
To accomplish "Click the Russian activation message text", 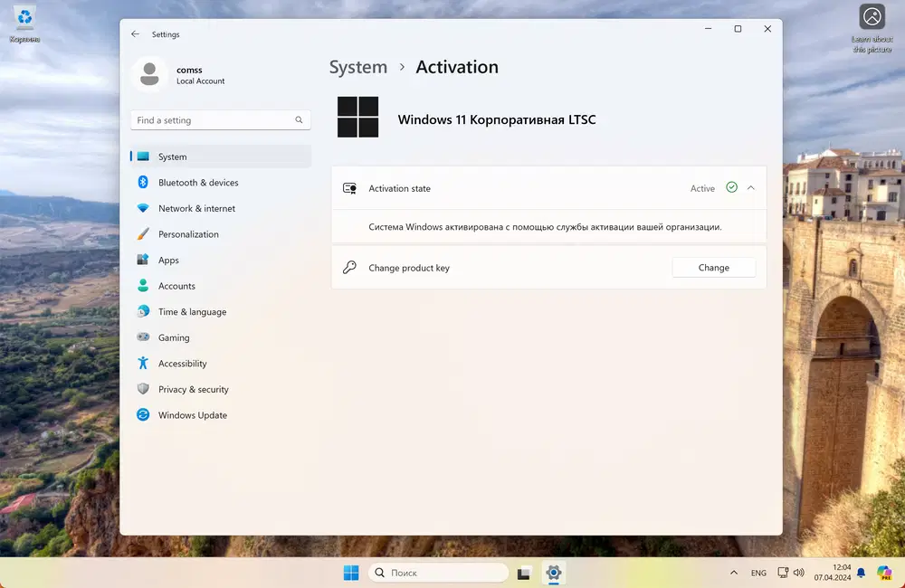I will click(x=545, y=227).
